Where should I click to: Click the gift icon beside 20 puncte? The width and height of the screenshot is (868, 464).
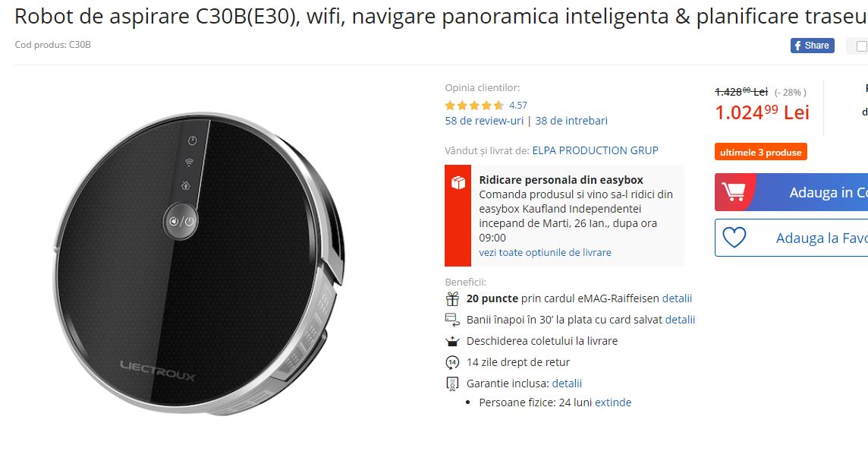(x=452, y=298)
